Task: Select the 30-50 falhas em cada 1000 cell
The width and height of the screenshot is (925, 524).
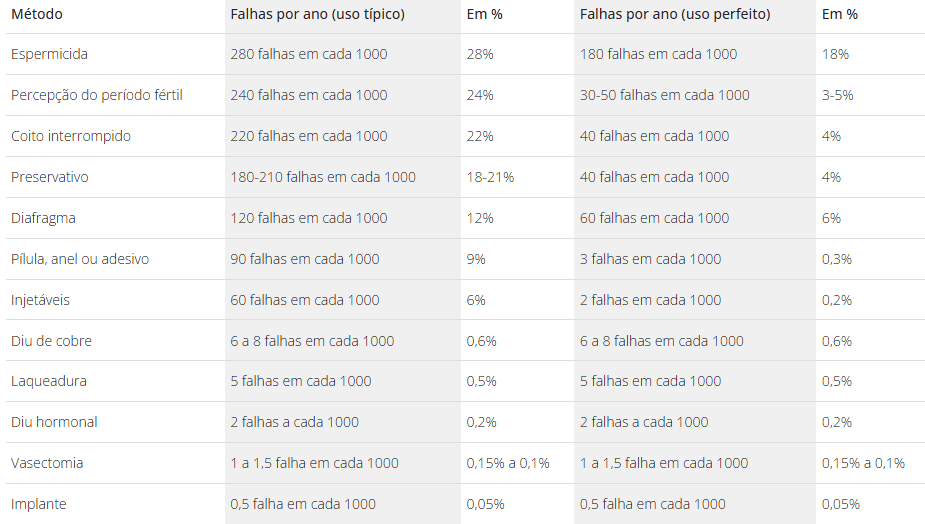Action: (x=664, y=95)
